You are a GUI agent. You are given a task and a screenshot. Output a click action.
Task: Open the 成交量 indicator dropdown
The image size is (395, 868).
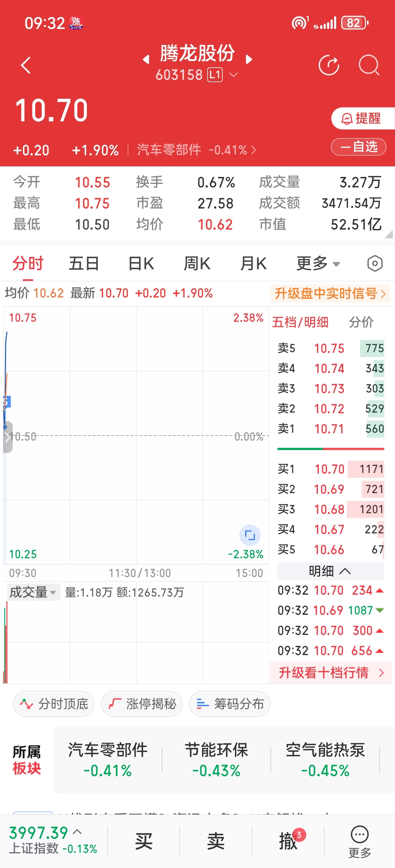33,592
